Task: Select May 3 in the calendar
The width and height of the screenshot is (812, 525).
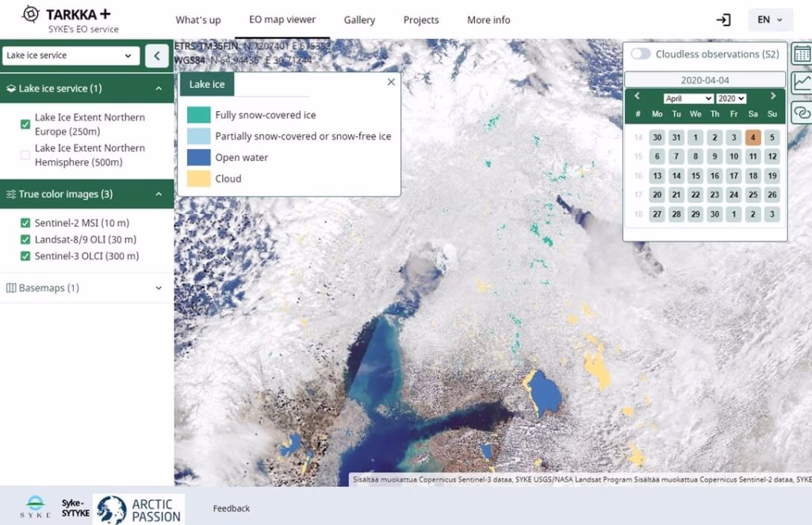Action: coord(772,214)
